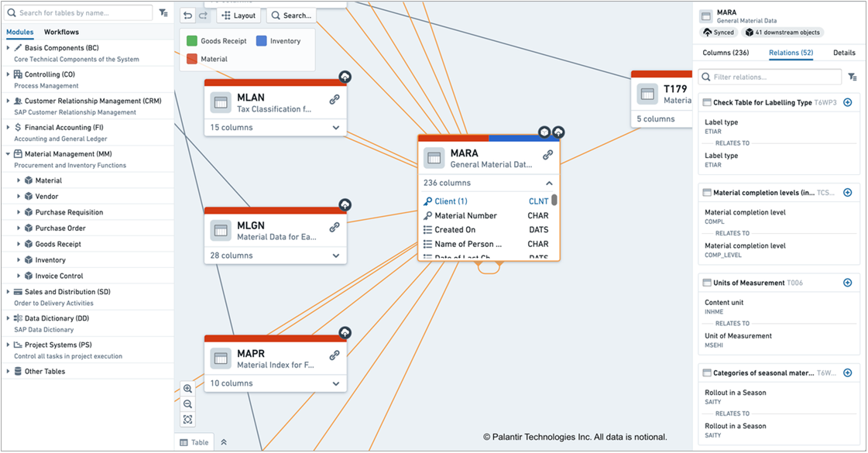The image size is (868, 453).
Task: Select the Goods Receipt tree item
Action: [x=58, y=244]
